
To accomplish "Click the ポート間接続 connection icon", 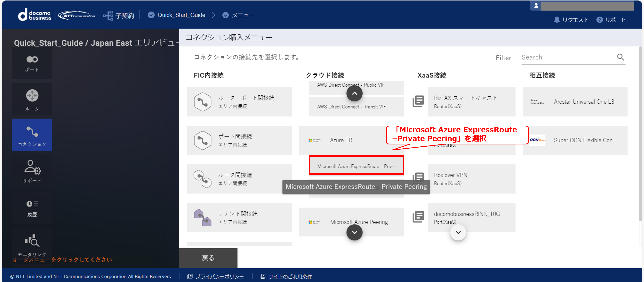I will click(x=203, y=140).
